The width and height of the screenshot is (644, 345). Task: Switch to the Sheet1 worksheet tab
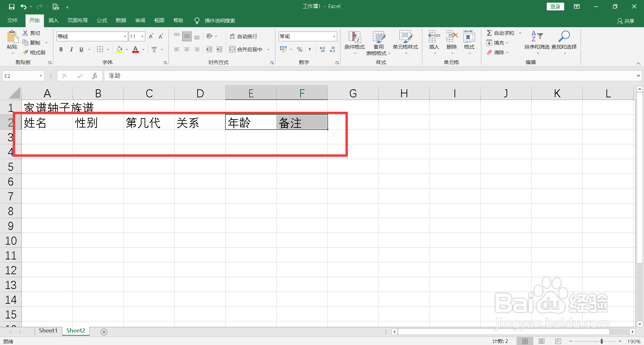(x=48, y=331)
